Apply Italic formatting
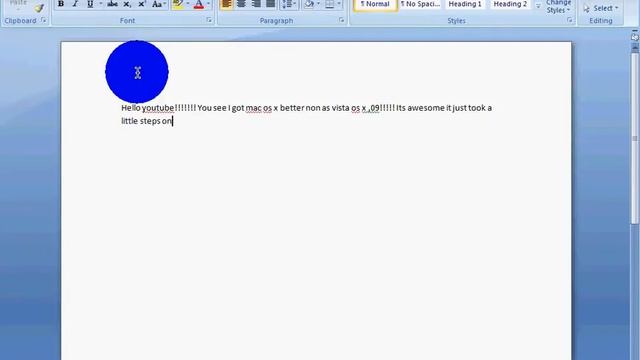The image size is (640, 360). (x=75, y=4)
